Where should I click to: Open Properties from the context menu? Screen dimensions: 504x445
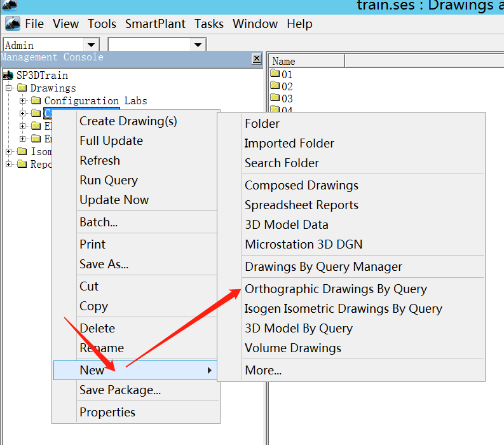[x=107, y=412]
